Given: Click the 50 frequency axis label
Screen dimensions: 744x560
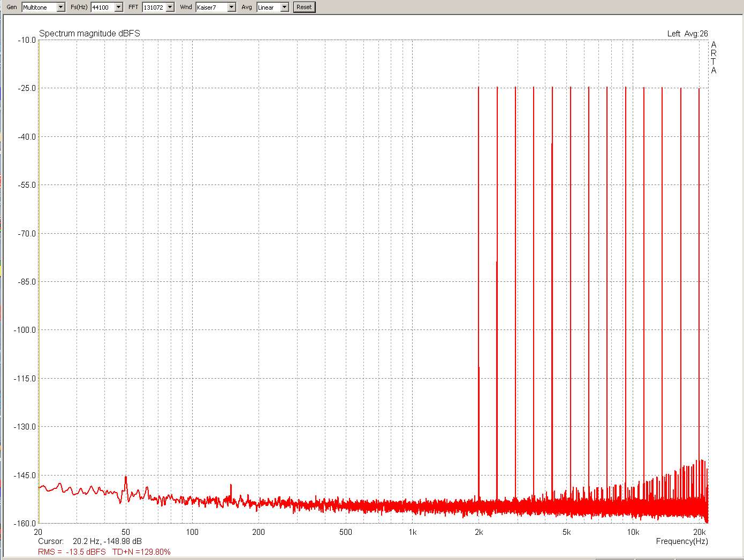Looking at the screenshot, I should pyautogui.click(x=126, y=532).
